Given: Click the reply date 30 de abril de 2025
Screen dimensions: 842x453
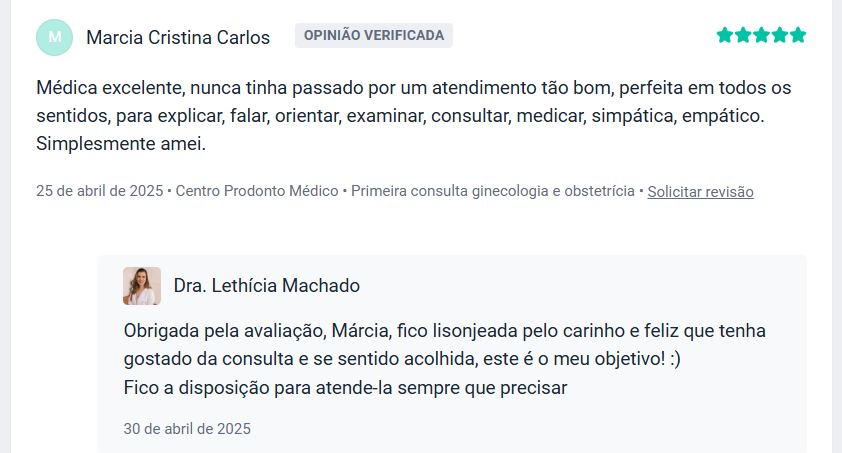Looking at the screenshot, I should (187, 429).
